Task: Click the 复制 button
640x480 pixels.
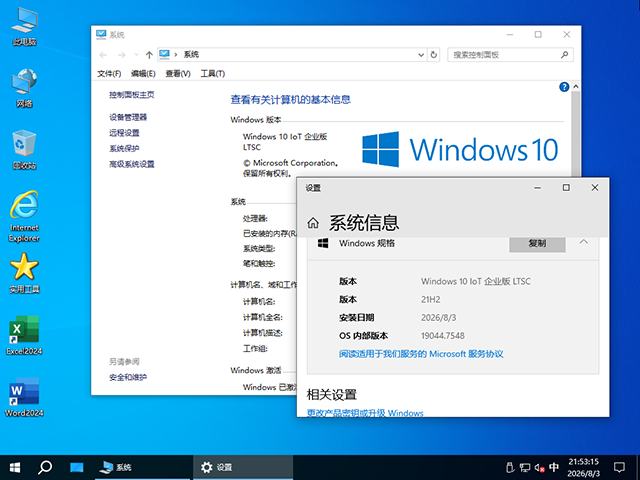Action: 537,243
